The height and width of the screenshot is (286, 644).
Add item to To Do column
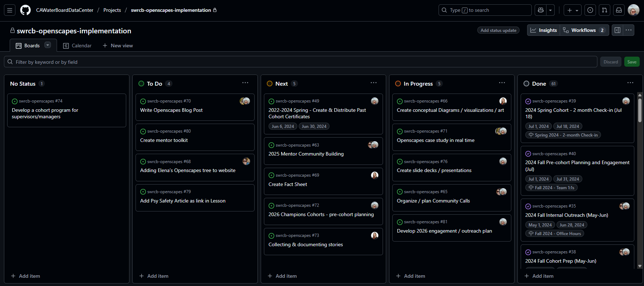coord(154,276)
